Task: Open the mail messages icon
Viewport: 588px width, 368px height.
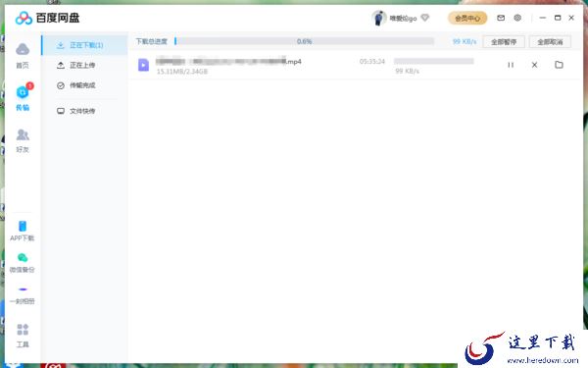Action: tap(501, 18)
